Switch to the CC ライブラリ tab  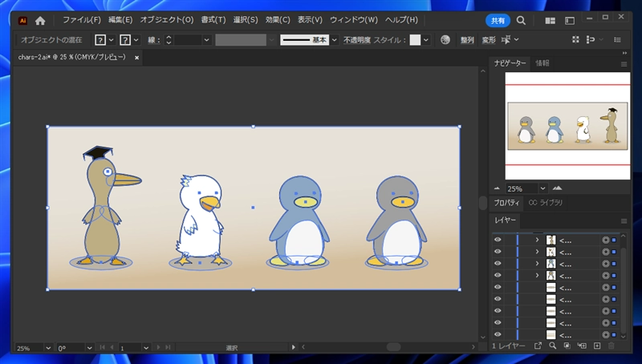(546, 203)
